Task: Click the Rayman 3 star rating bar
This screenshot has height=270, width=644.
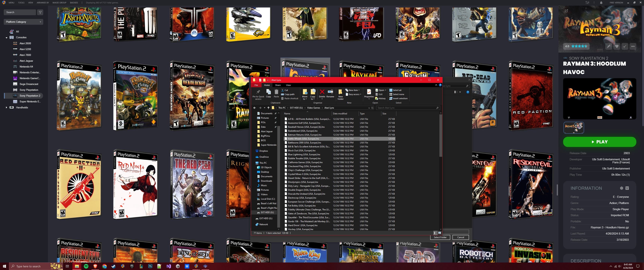Action: (576, 46)
